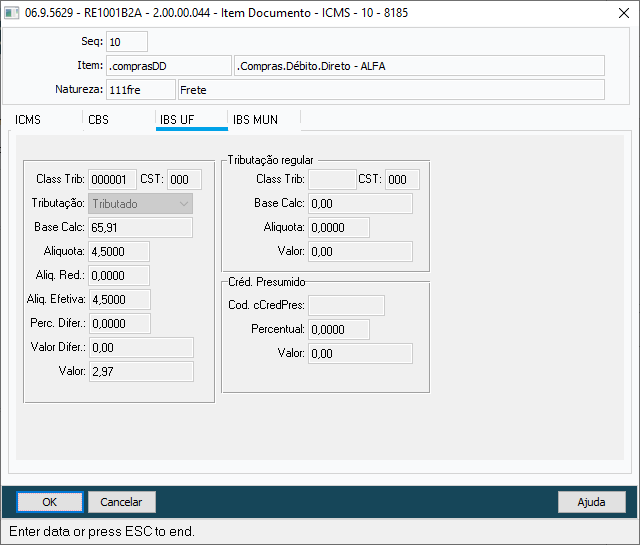640x545 pixels.
Task: Open the Tributação dropdown
Action: coord(140,204)
